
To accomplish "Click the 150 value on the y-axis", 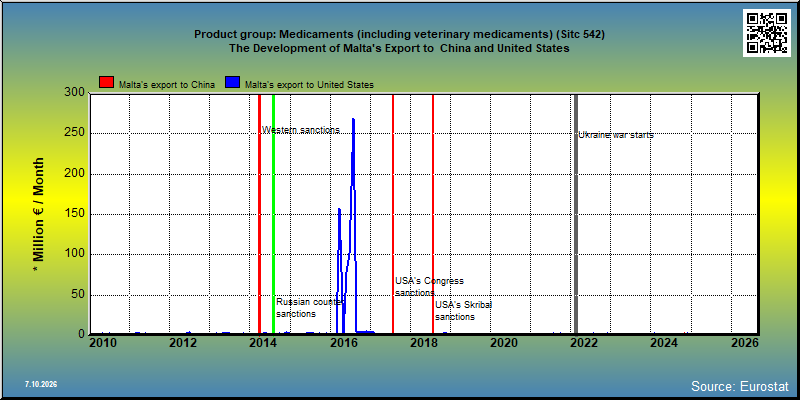I will [x=75, y=214].
